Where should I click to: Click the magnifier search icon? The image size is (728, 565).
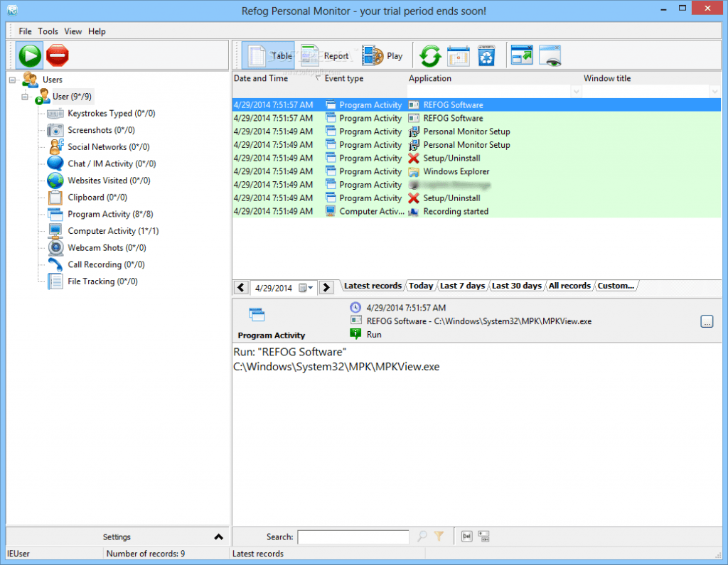[x=422, y=536]
